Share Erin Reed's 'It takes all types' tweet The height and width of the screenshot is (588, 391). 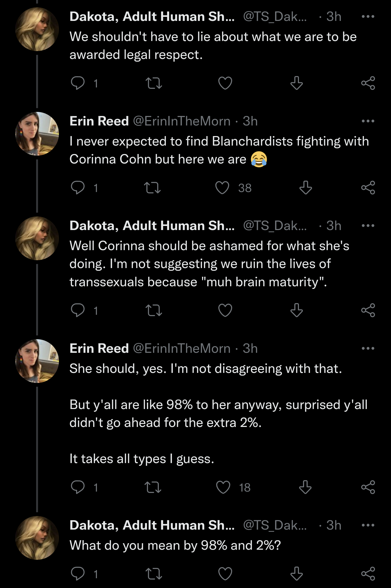pos(368,487)
